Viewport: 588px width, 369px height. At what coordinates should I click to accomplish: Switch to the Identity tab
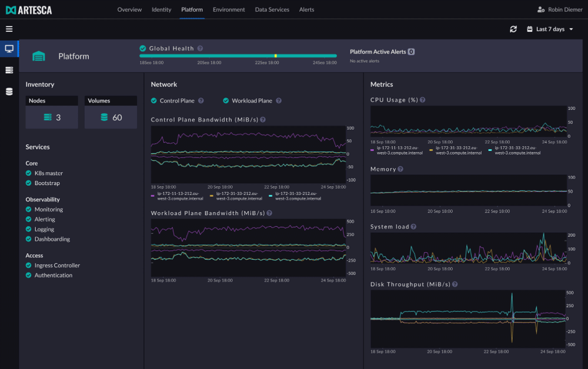tap(161, 10)
